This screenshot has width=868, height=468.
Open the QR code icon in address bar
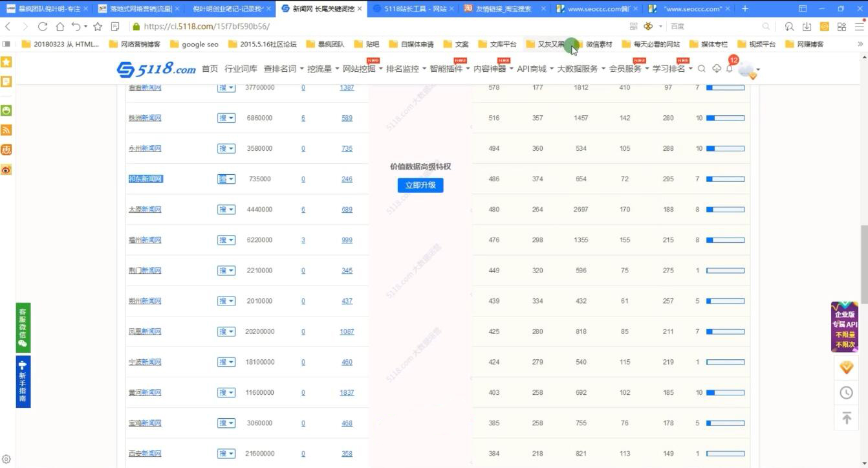pos(633,27)
